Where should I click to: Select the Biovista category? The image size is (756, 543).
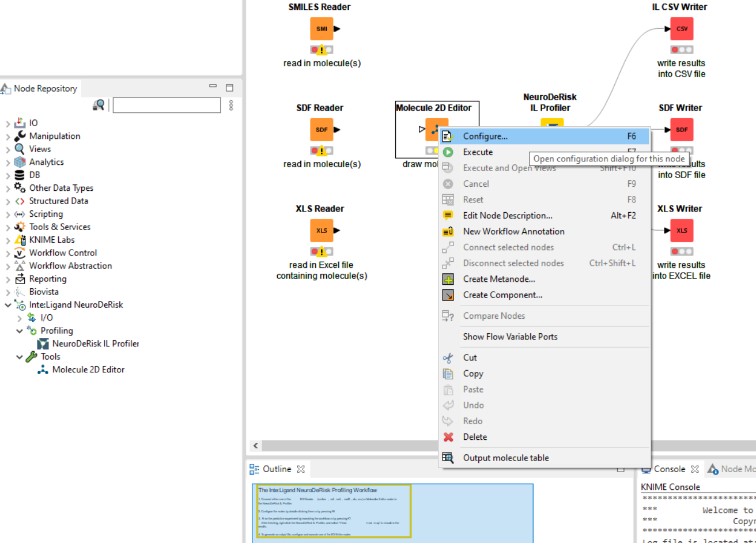coord(44,292)
